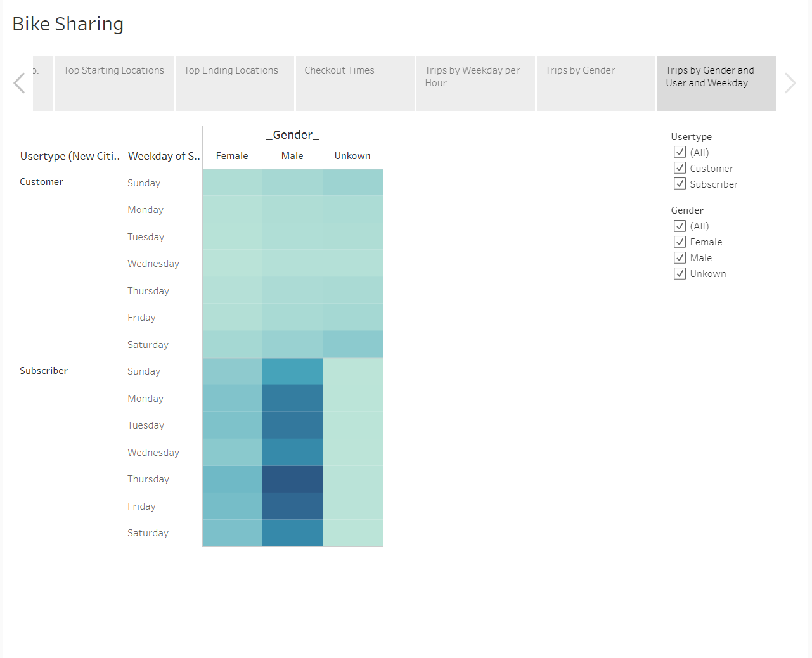Click the left tab-navigation chevron
812x658 pixels.
(x=20, y=83)
